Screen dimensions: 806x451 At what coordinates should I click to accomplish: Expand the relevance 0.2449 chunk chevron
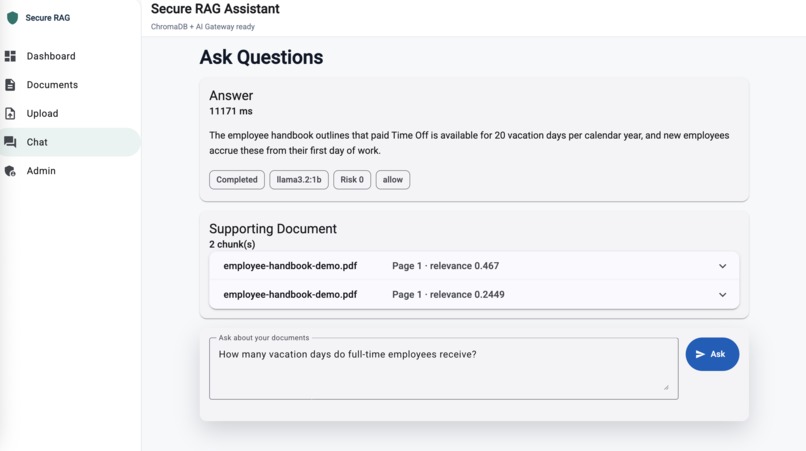(722, 295)
